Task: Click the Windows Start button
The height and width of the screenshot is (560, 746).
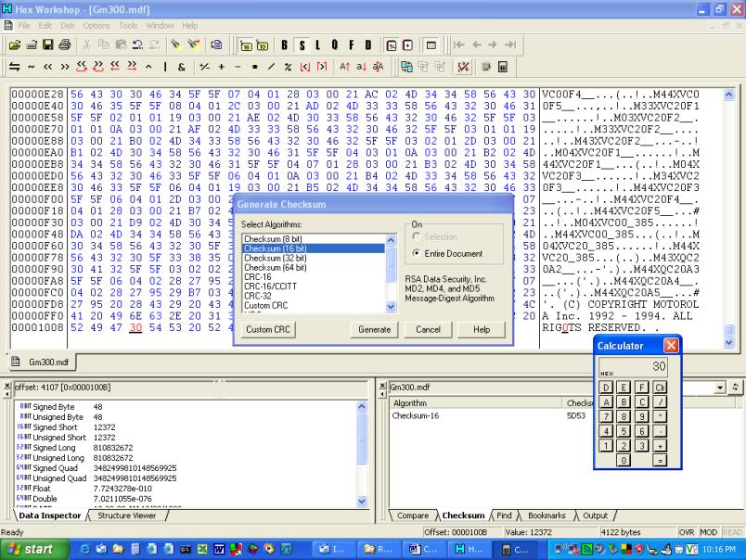Action: 32,550
